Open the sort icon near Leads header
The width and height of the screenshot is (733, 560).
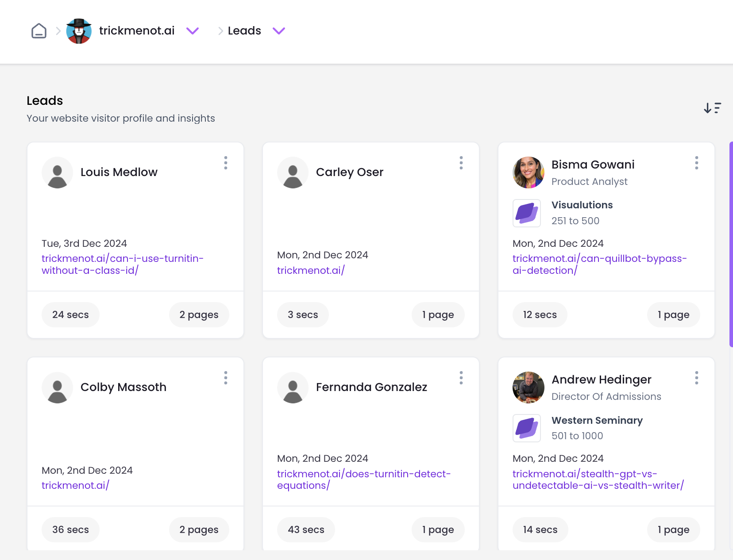pyautogui.click(x=713, y=107)
